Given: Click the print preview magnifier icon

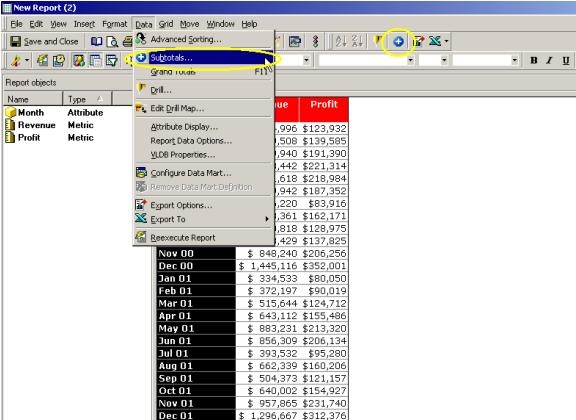Looking at the screenshot, I should (112, 42).
